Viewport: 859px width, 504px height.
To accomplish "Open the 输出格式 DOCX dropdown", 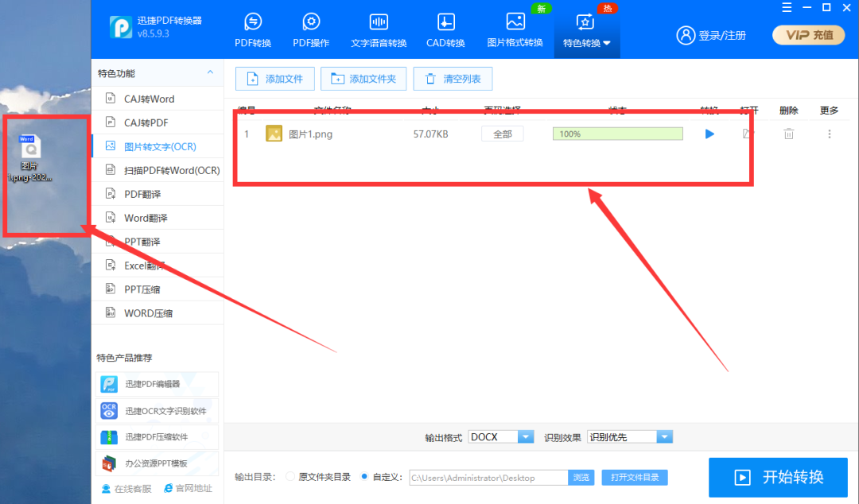I will [x=501, y=436].
